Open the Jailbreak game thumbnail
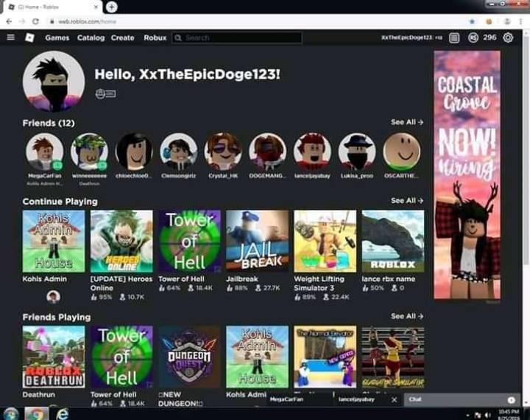 (x=257, y=241)
